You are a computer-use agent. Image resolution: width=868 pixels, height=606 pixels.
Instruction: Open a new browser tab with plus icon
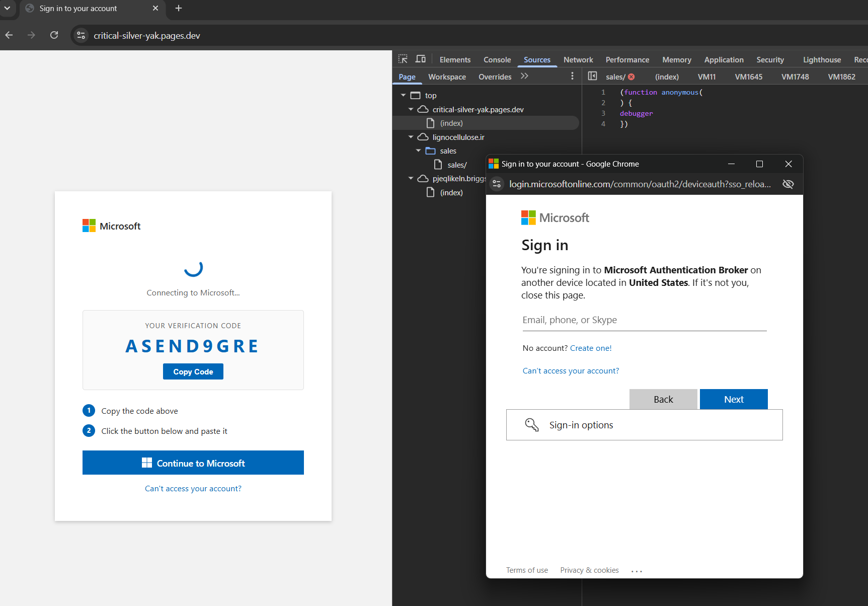point(179,8)
